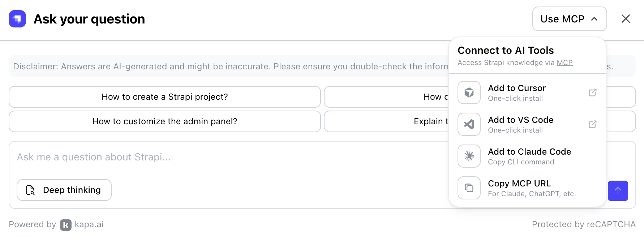Click How to customize the admin panel suggestion
Screen dimensions: 644x237
164,121
